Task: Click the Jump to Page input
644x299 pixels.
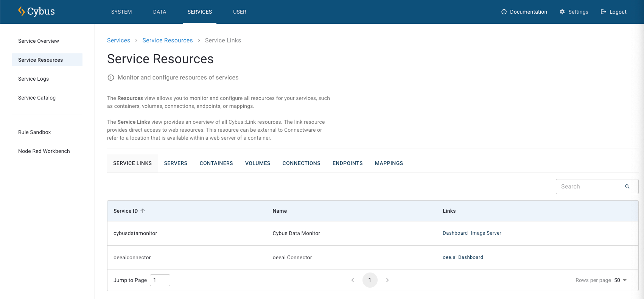Action: (160, 280)
